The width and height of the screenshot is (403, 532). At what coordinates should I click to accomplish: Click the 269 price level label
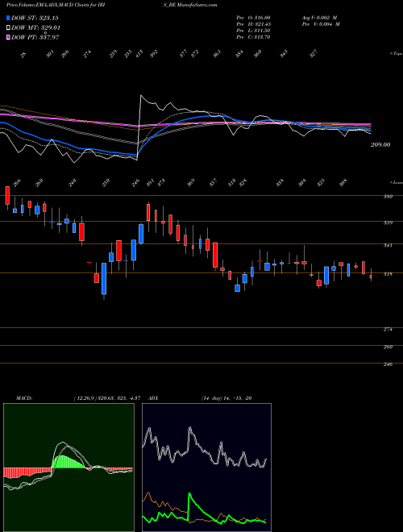(389, 347)
